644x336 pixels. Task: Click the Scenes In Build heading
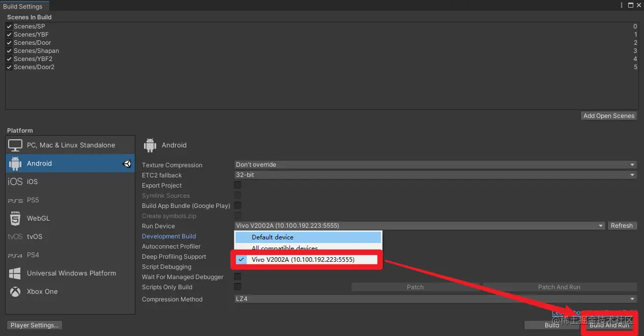click(30, 17)
